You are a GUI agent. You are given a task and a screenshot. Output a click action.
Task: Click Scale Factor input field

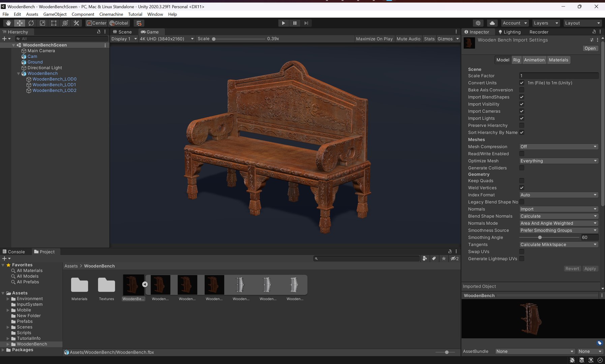click(558, 76)
